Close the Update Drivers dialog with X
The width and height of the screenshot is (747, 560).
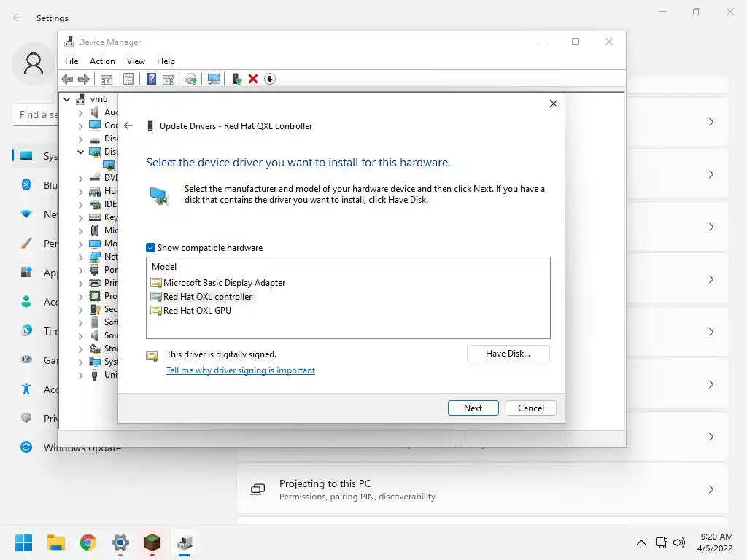coord(553,104)
